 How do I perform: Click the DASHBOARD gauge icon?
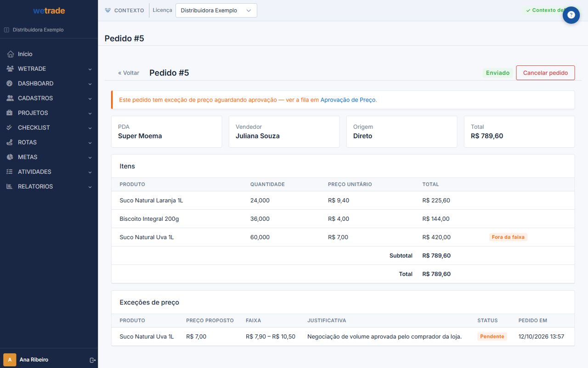[10, 83]
